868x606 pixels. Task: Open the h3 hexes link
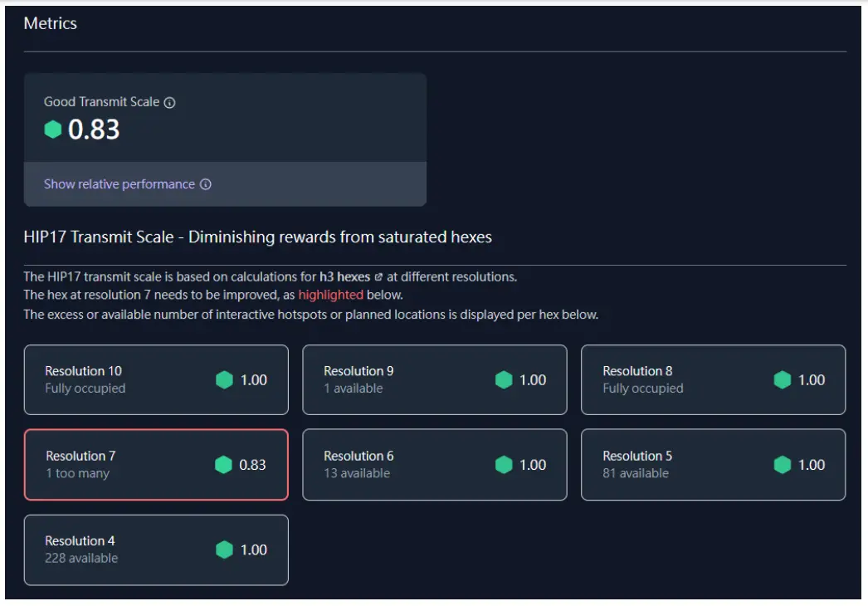(x=344, y=277)
